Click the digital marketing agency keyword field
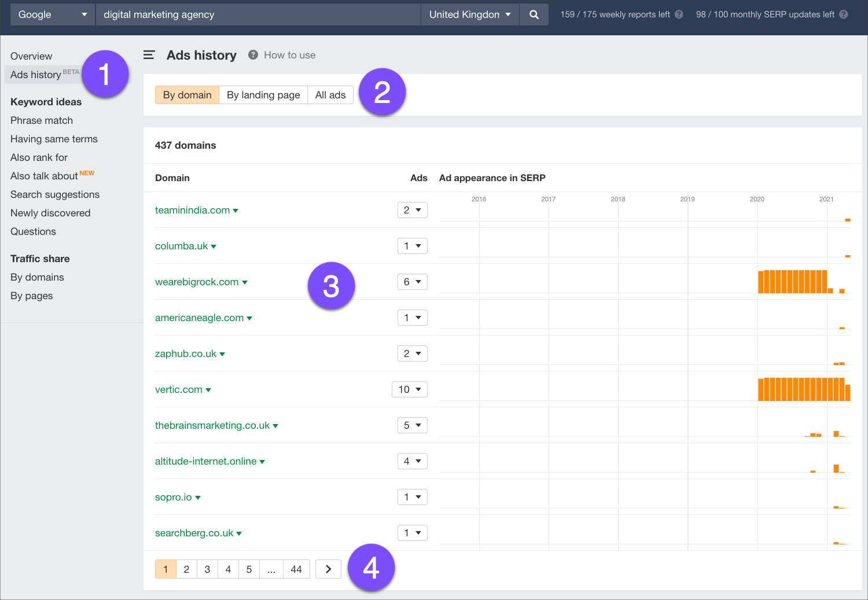 258,14
